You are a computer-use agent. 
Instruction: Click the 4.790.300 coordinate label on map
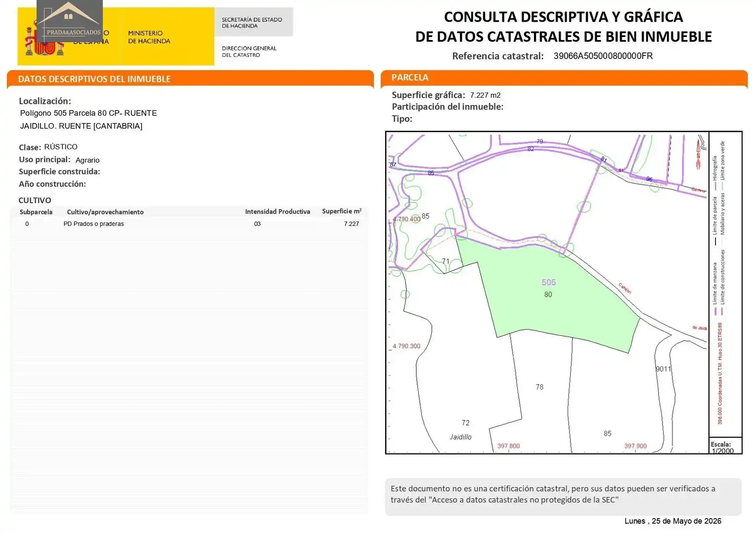tap(406, 346)
